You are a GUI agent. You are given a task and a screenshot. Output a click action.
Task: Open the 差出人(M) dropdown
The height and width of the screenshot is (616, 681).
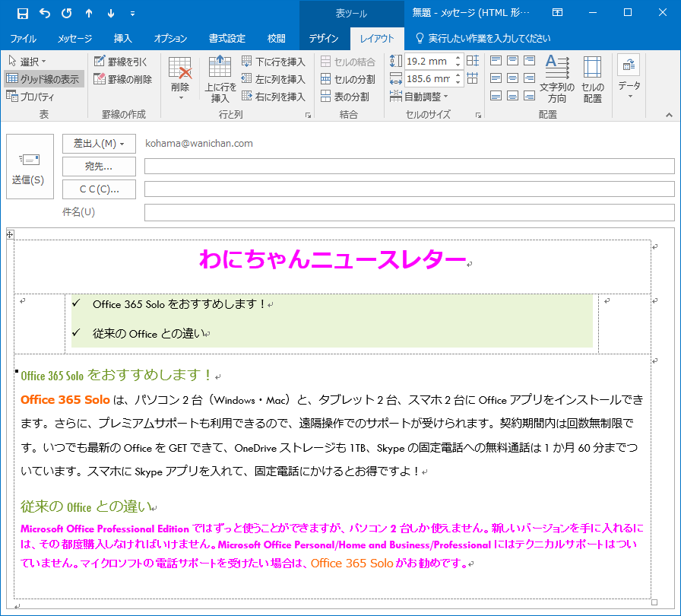pos(99,144)
